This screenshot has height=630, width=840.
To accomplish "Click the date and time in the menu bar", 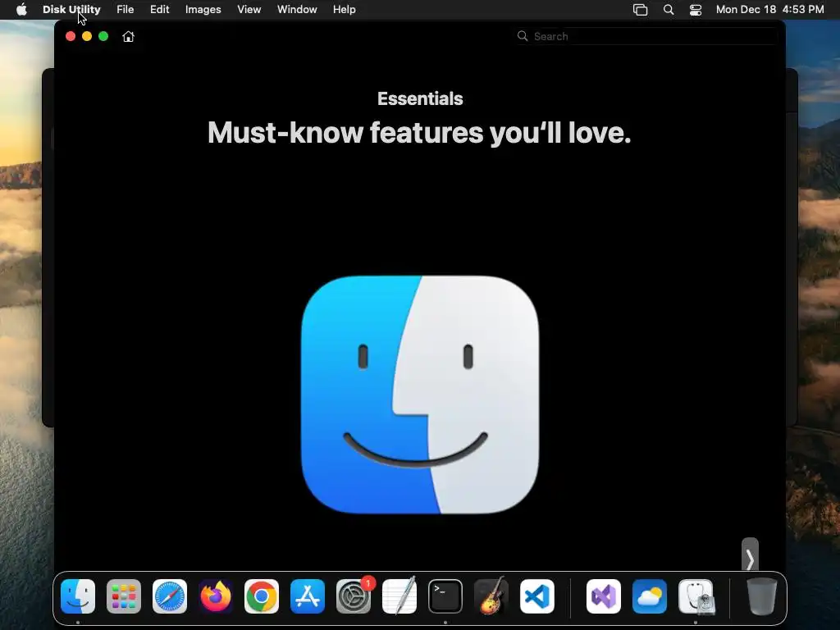I will tap(769, 10).
